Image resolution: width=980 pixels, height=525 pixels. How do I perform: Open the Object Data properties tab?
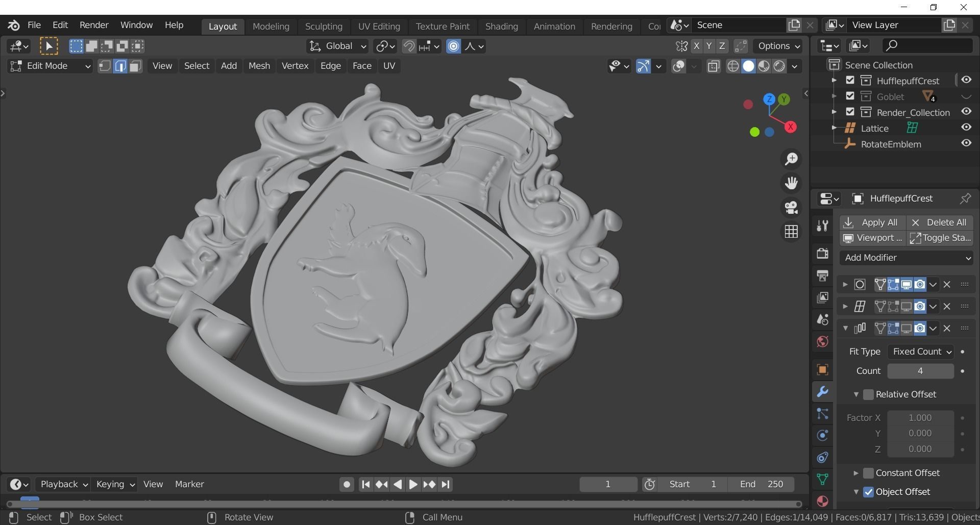click(x=822, y=479)
